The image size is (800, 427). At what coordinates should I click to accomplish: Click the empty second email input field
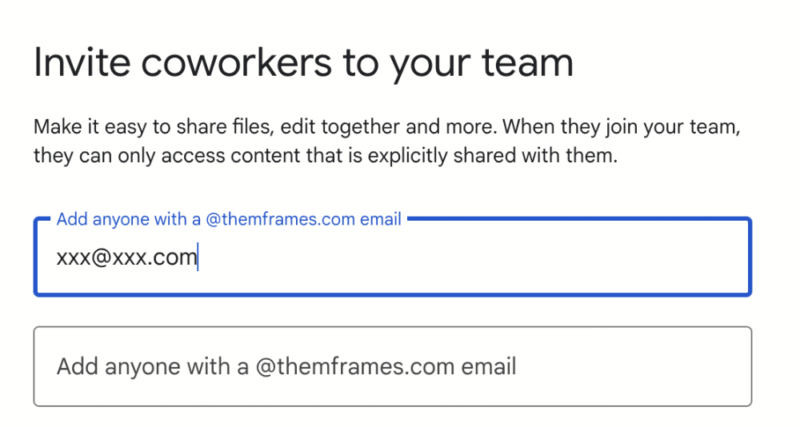[392, 366]
